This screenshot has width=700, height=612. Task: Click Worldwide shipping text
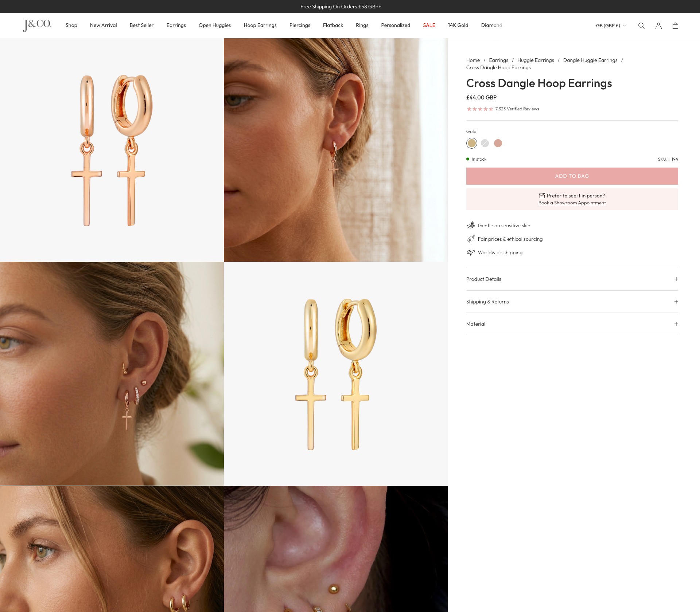[500, 252]
